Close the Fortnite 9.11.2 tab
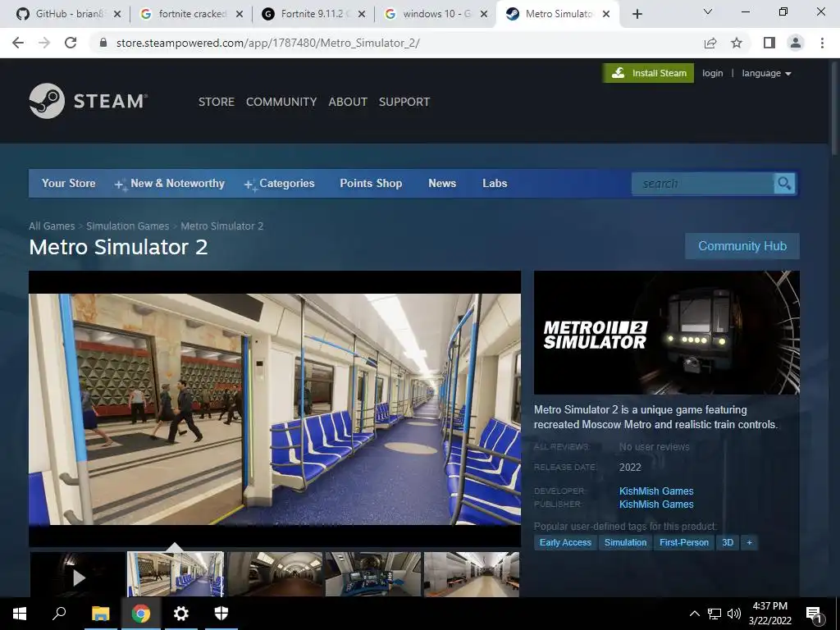 (362, 14)
